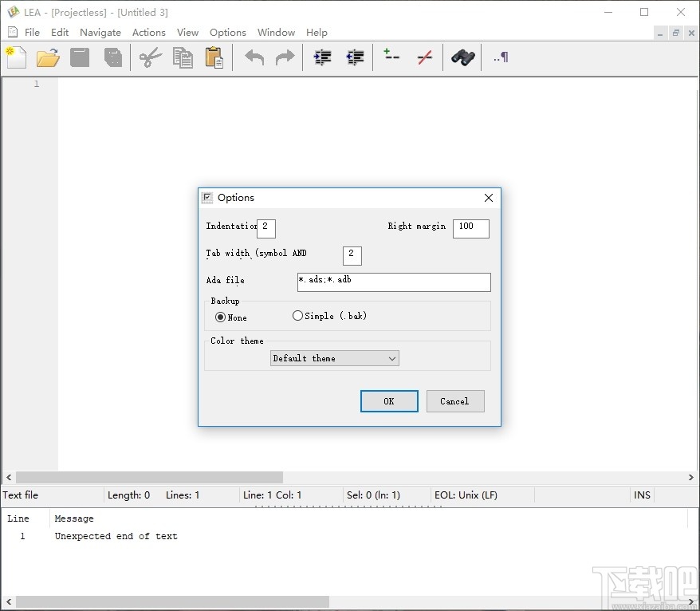Click the Ada file extensions field
The image size is (700, 611).
394,282
